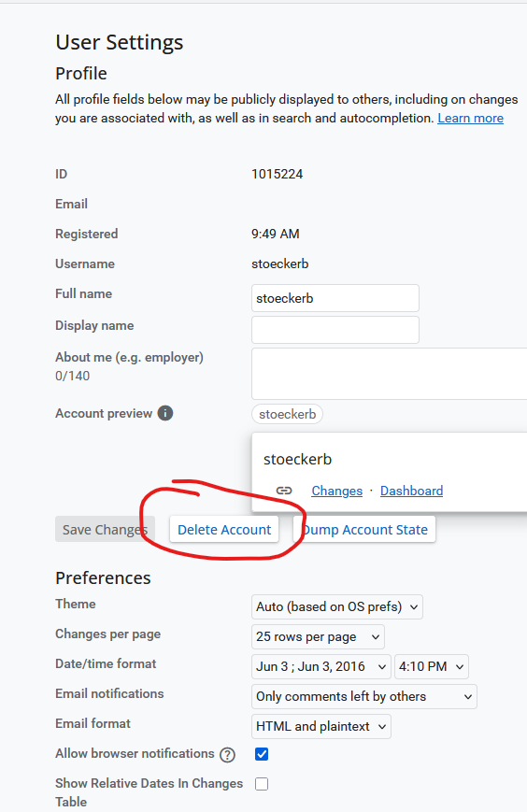Click the stoeckerb account preview chip

coord(287,414)
